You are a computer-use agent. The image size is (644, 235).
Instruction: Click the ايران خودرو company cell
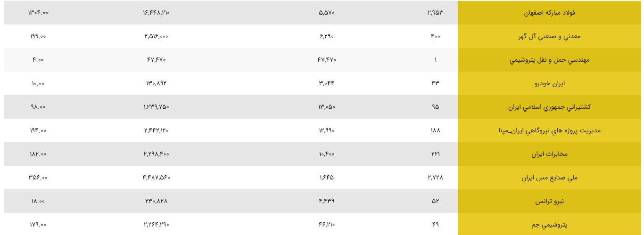pos(550,83)
